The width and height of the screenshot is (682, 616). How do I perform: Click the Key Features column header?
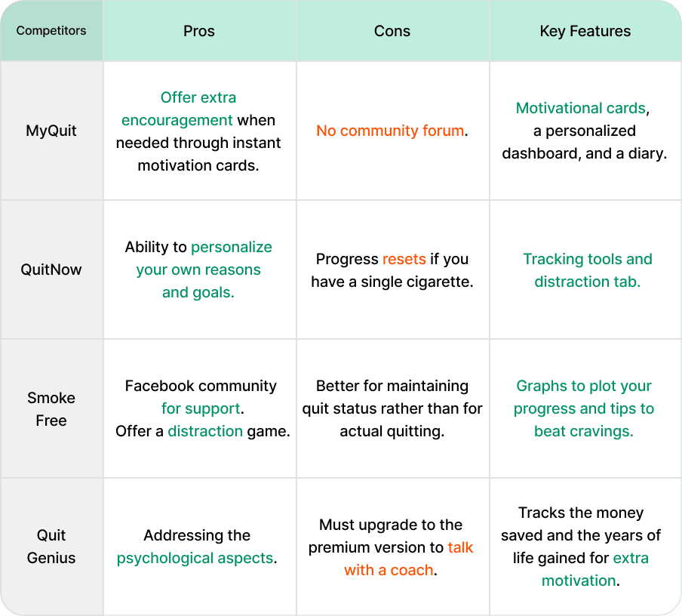[585, 31]
